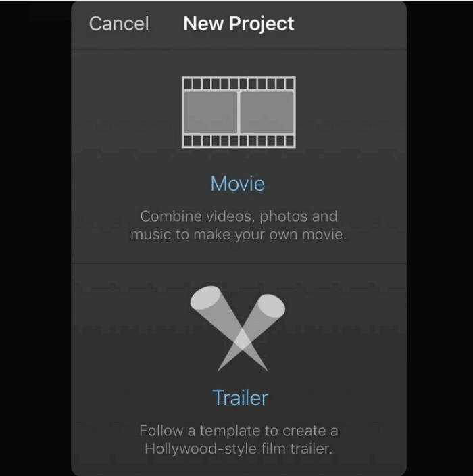Click the divider between Movie and Trailer
This screenshot has height=476, width=473.
(x=239, y=264)
